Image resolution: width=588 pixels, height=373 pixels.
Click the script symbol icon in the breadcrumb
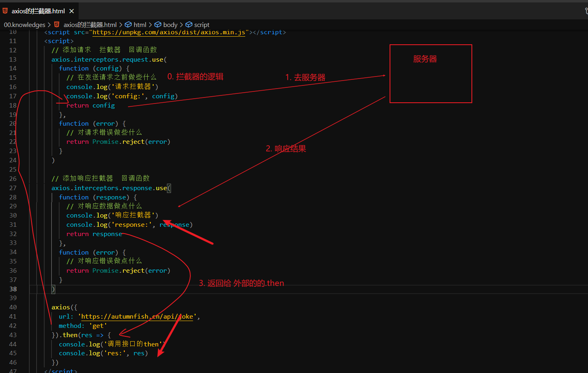point(189,25)
